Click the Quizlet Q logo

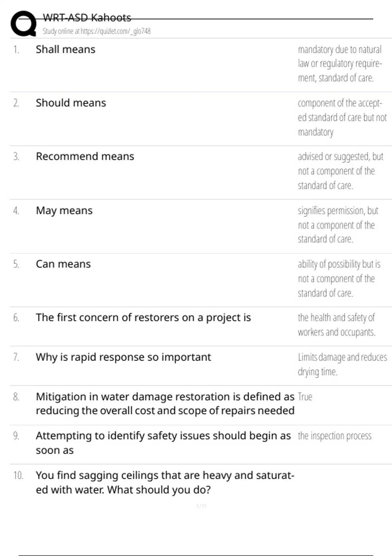tap(23, 24)
